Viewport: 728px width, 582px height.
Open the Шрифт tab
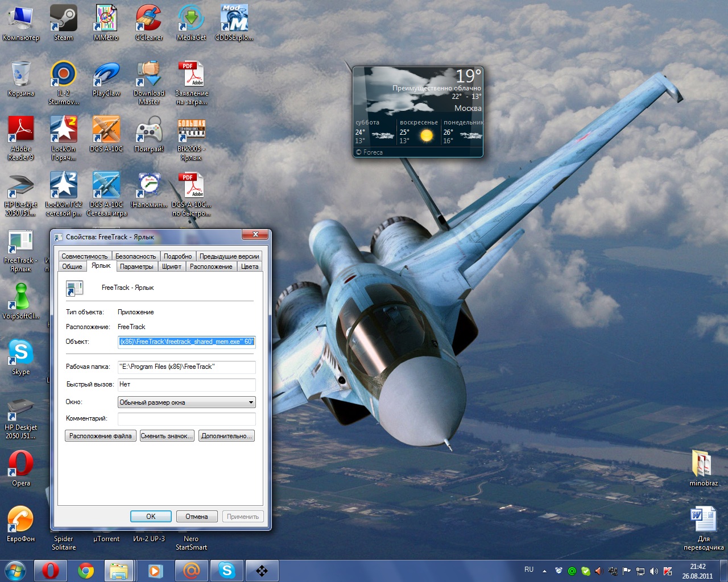[x=172, y=267]
